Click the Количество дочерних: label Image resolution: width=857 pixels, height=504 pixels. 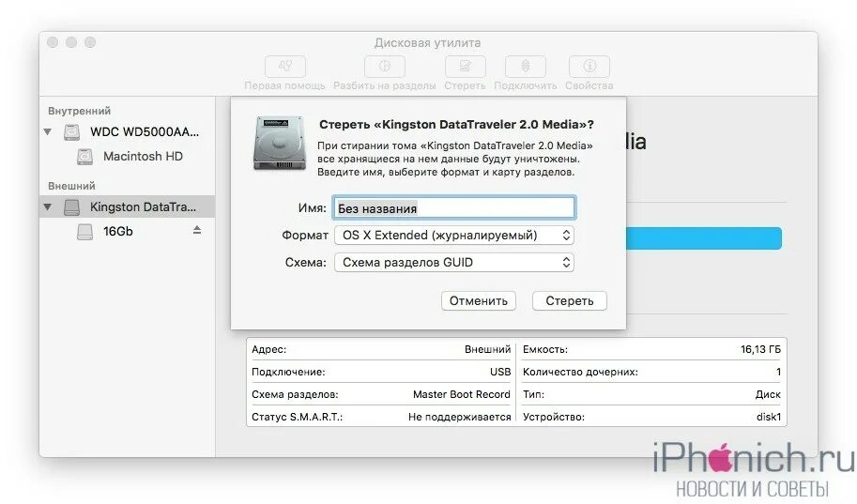[580, 372]
